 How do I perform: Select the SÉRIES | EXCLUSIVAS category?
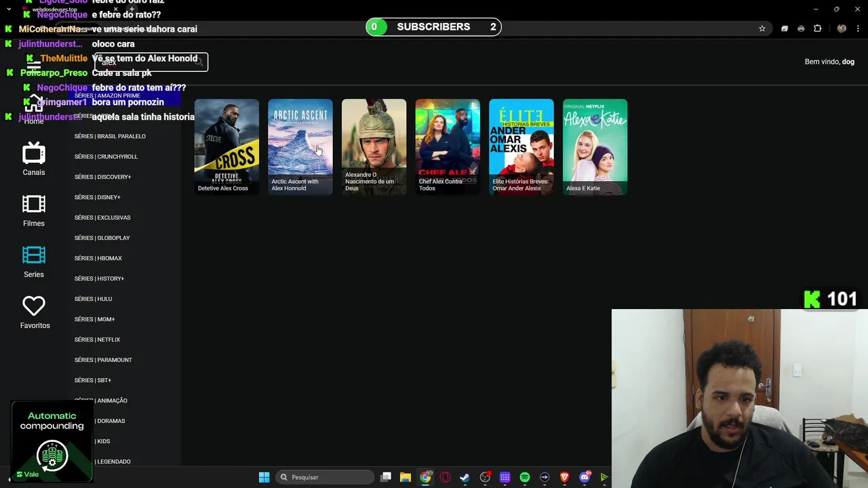pyautogui.click(x=102, y=218)
